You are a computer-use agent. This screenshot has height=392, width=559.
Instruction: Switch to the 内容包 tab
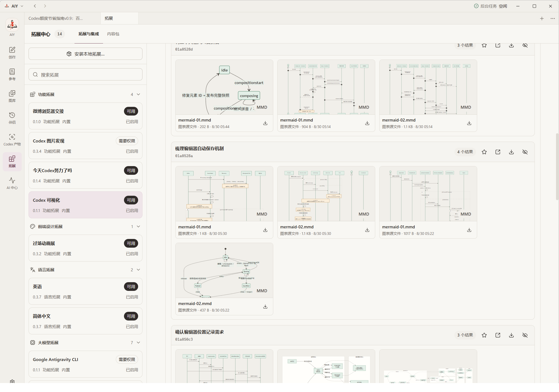point(113,34)
